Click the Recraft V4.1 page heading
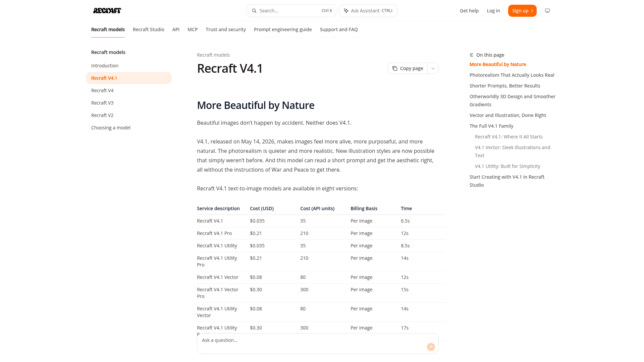Image resolution: width=644 pixels, height=362 pixels. pos(230,68)
